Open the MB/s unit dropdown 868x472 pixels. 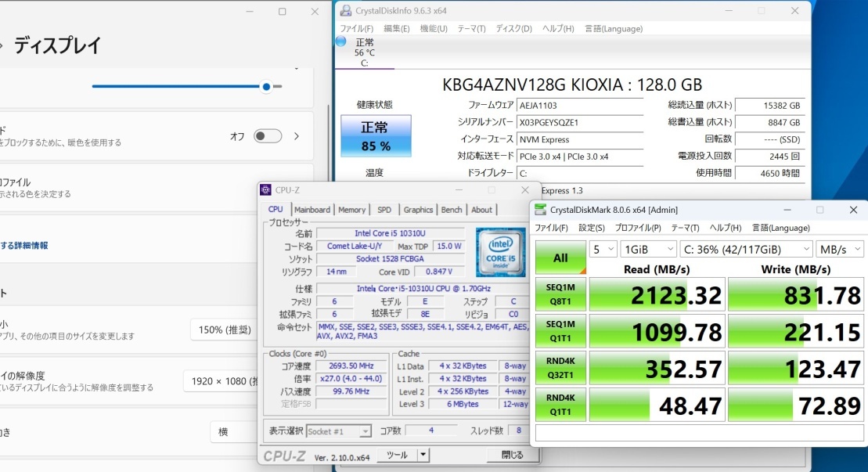point(840,250)
